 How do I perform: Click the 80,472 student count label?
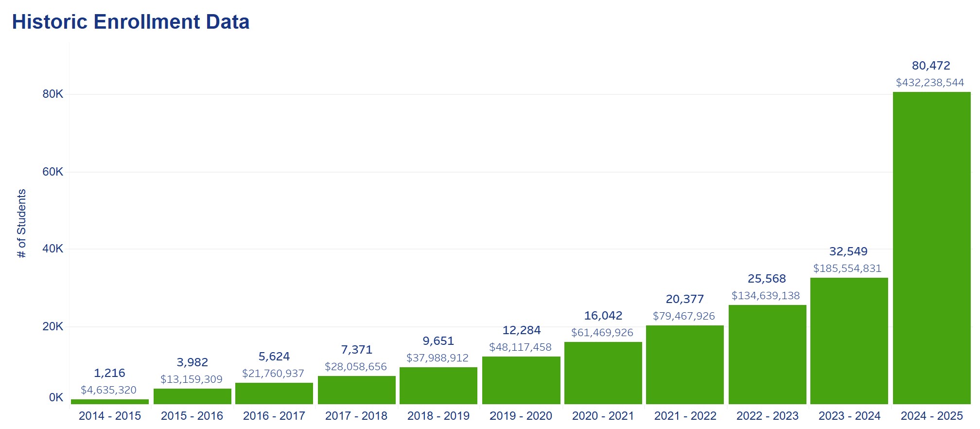pos(930,66)
